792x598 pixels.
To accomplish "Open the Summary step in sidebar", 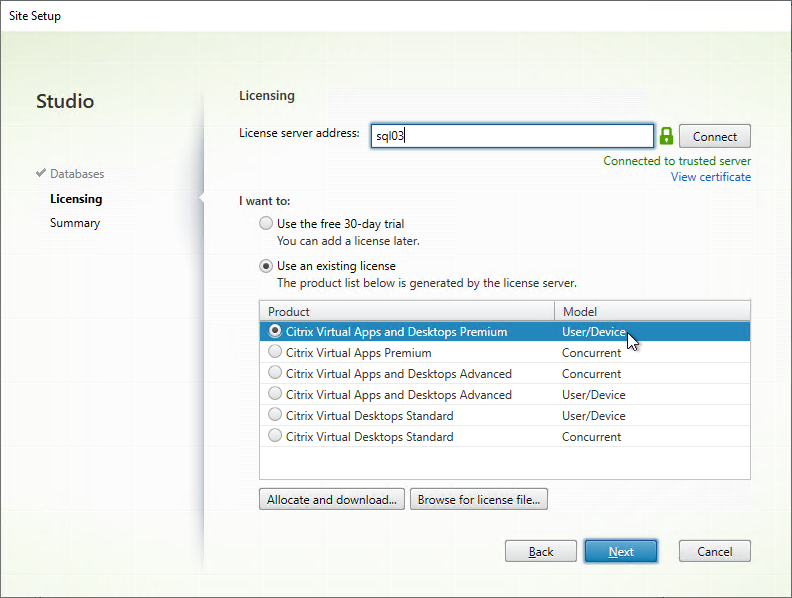I will pos(75,223).
